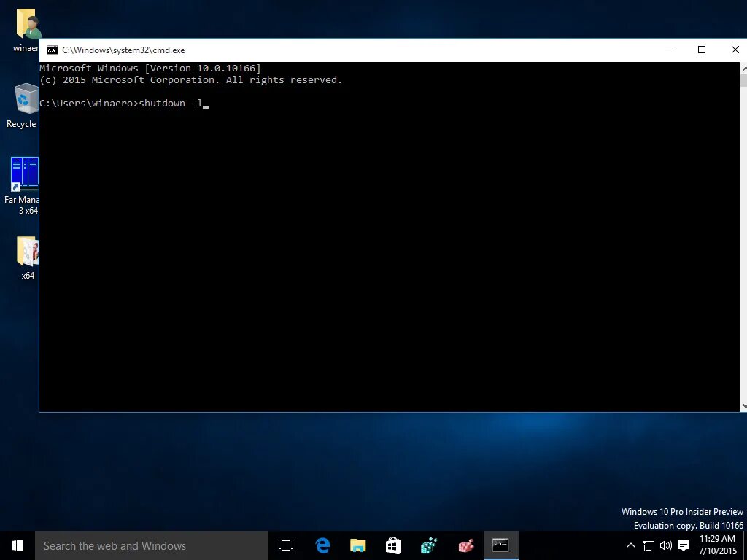Click the 'C:\Users\winaero>' prompt text

coord(88,104)
